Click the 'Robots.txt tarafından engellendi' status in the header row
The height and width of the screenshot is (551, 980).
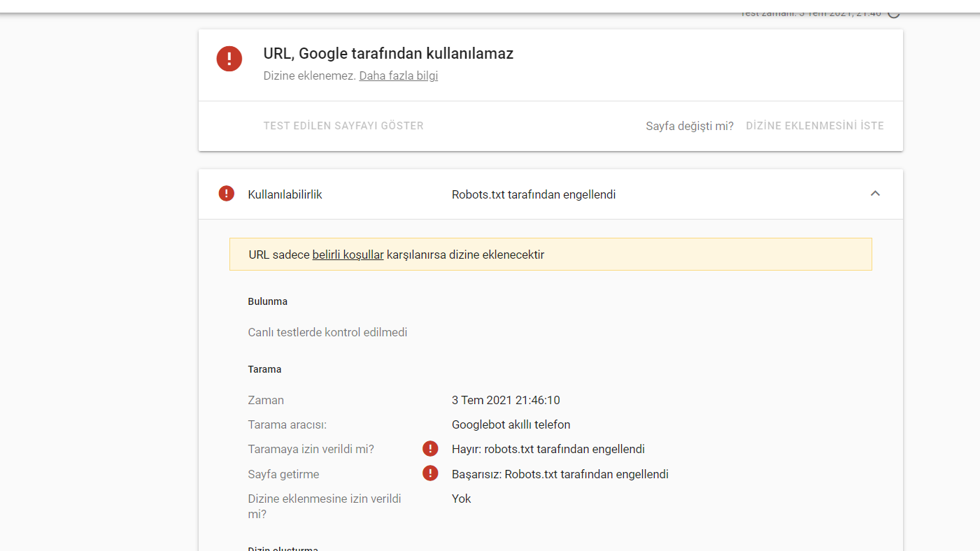click(x=534, y=194)
